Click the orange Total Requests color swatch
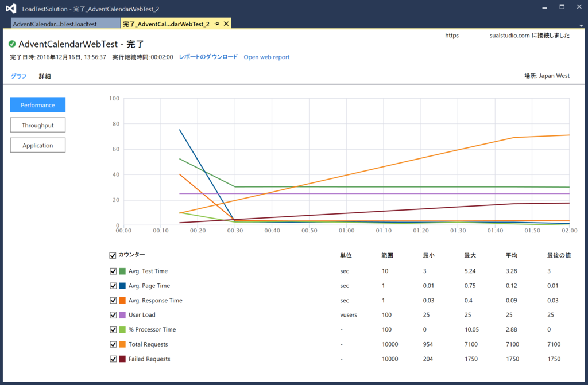588x385 pixels. coord(122,344)
